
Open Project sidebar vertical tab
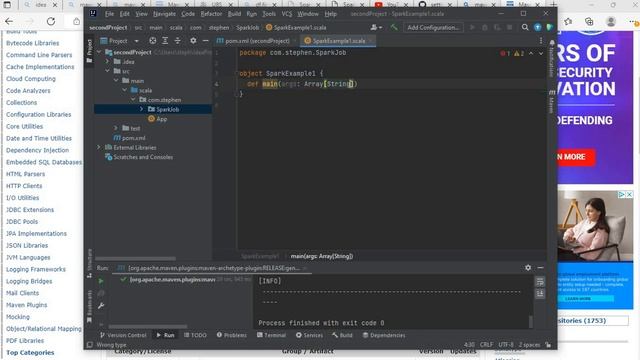point(89,51)
